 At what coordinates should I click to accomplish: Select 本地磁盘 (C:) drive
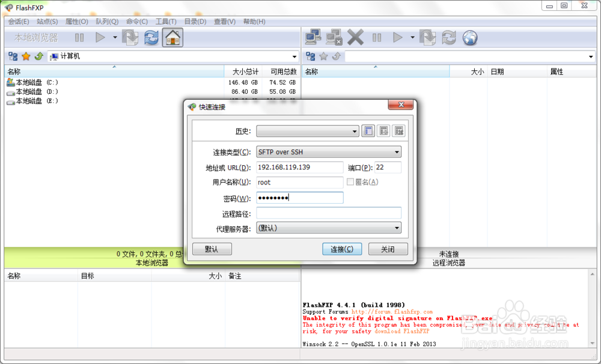click(x=32, y=82)
